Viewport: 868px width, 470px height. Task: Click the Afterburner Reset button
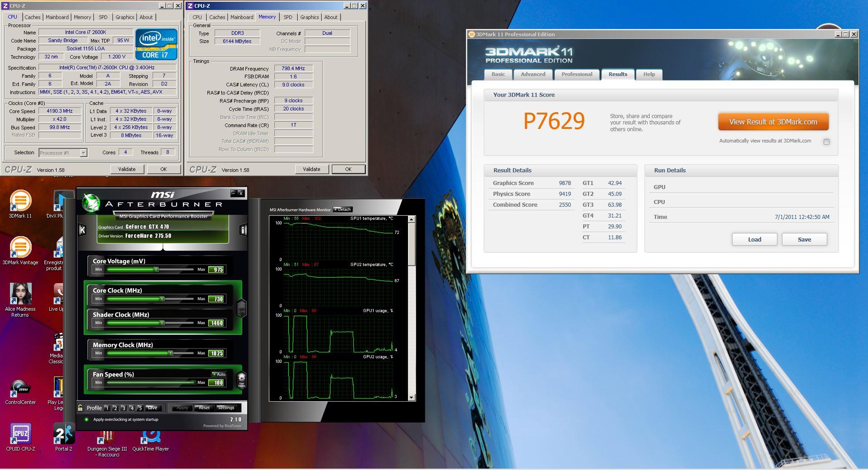pos(204,408)
